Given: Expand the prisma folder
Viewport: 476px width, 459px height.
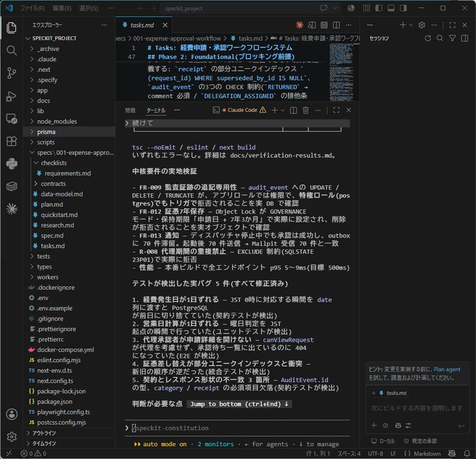Looking at the screenshot, I should (69, 132).
